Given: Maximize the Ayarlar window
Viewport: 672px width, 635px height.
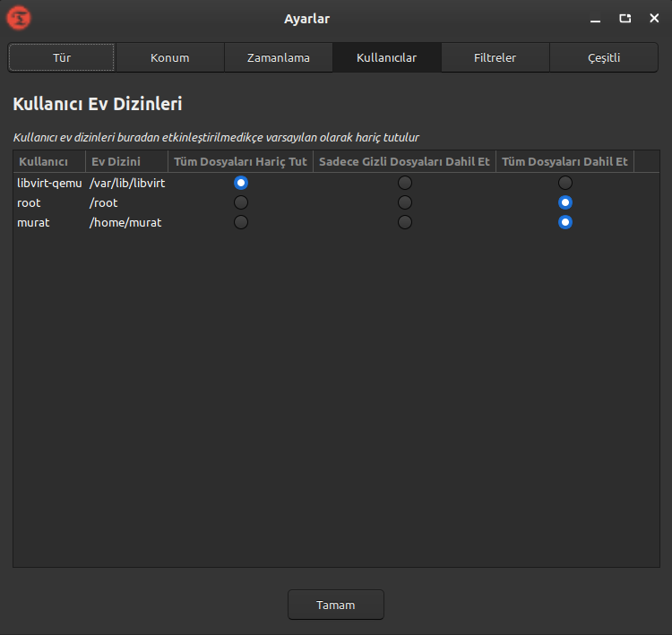Looking at the screenshot, I should (x=625, y=19).
